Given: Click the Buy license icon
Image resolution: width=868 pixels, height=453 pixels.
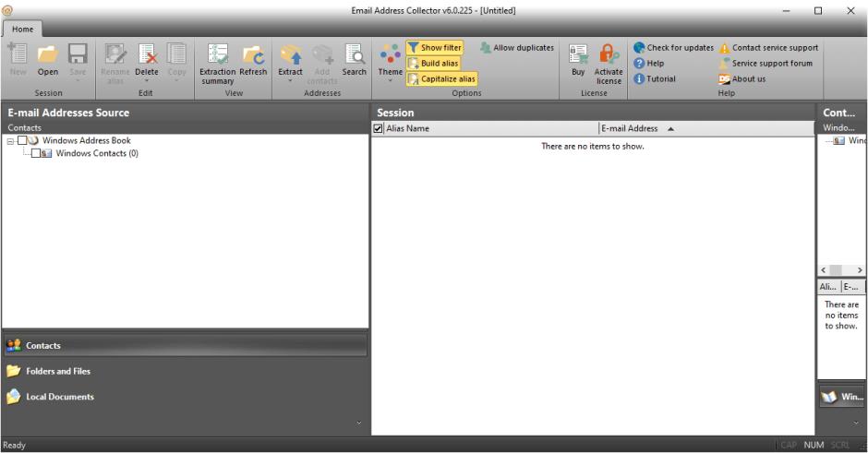Looking at the screenshot, I should pos(578,54).
